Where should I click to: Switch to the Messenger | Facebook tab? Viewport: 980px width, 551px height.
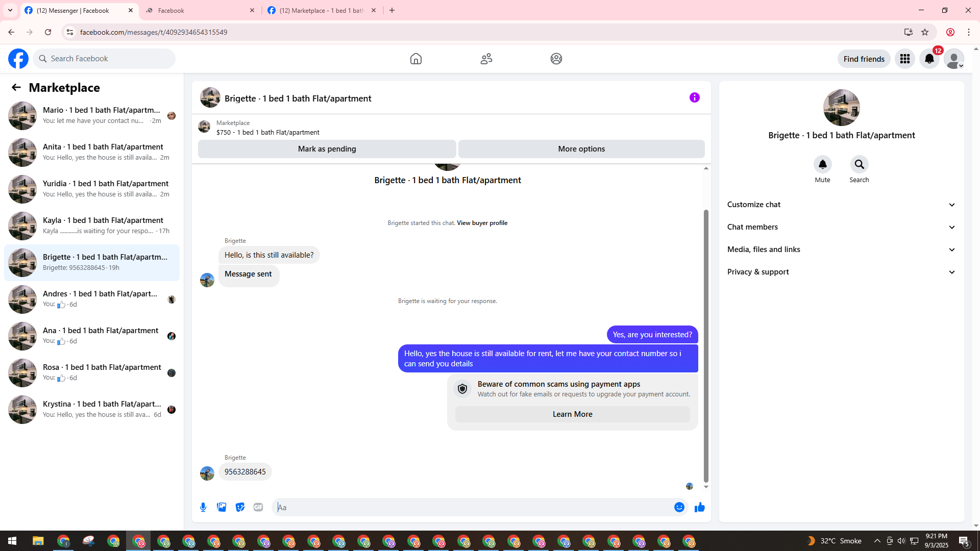[80, 10]
